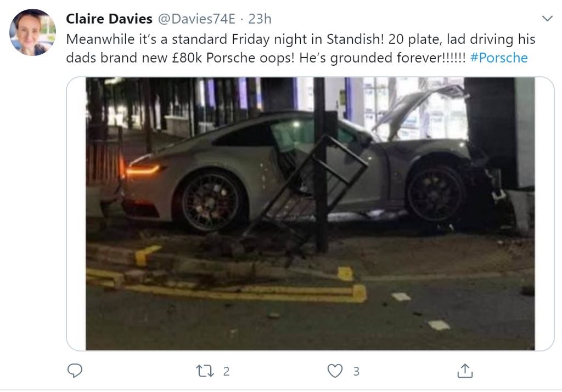This screenshot has width=562, height=392.
Task: Click the tweet text about Standish
Action: 300,48
